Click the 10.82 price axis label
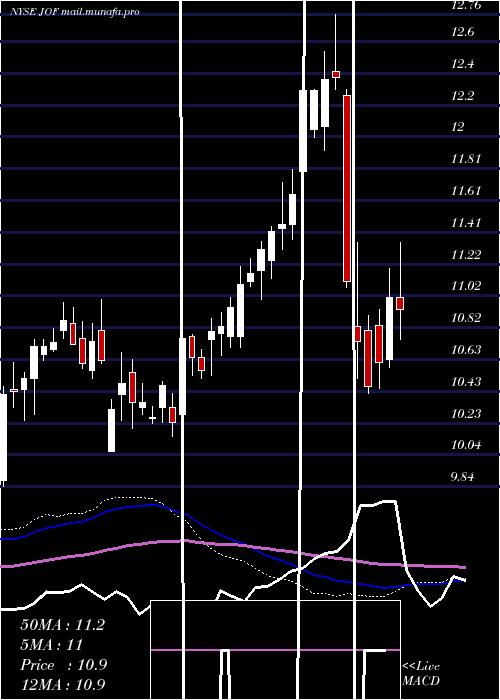This screenshot has width=500, height=700. (x=466, y=318)
